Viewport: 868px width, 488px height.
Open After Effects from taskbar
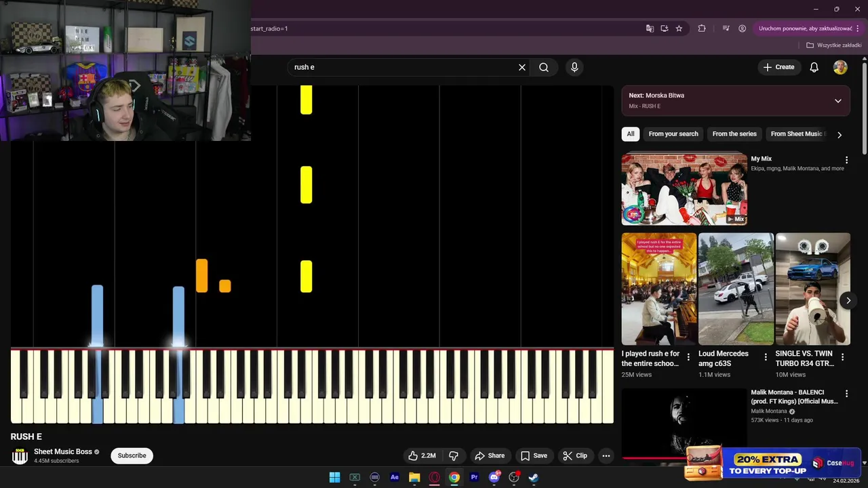395,477
